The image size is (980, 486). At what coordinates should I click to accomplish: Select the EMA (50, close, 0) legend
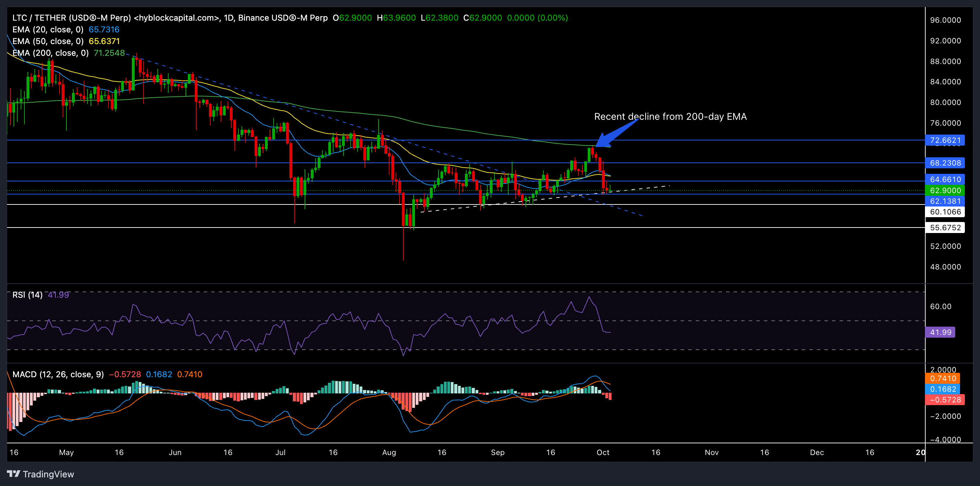(47, 41)
